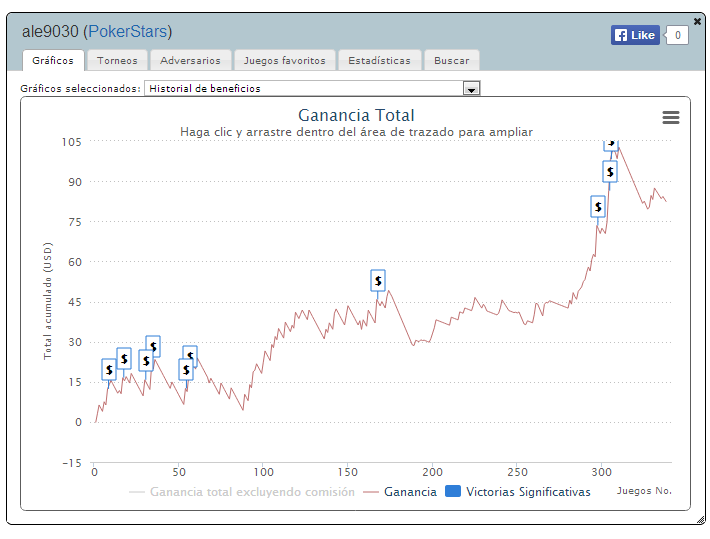Click the blue Victorias Significativas legend swatch
Screen dimensions: 710x539
click(x=453, y=491)
